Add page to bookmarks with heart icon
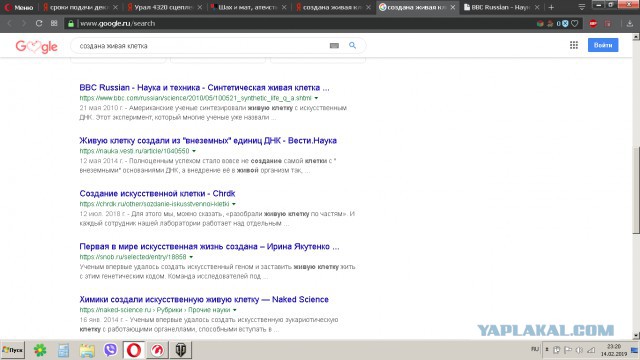 (x=575, y=24)
